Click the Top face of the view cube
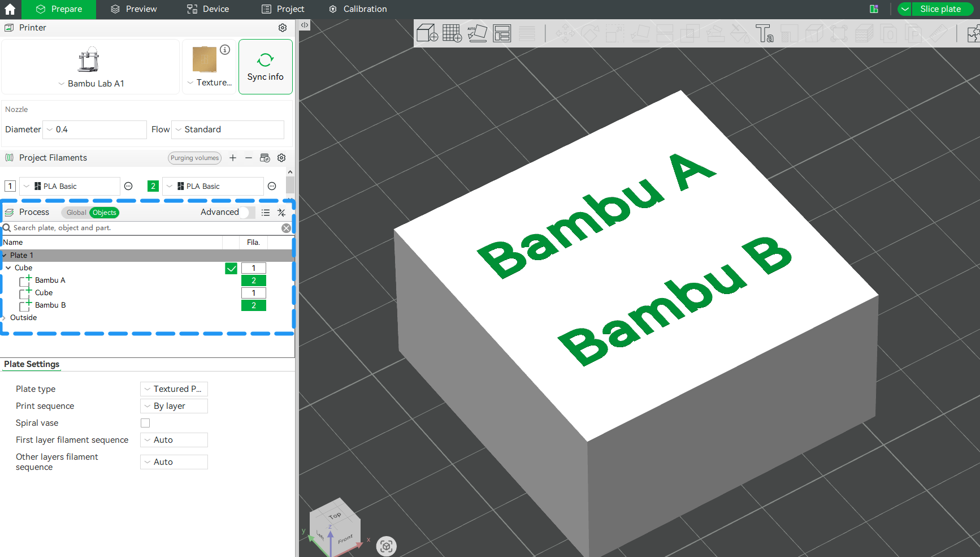The height and width of the screenshot is (557, 980). coord(335,515)
